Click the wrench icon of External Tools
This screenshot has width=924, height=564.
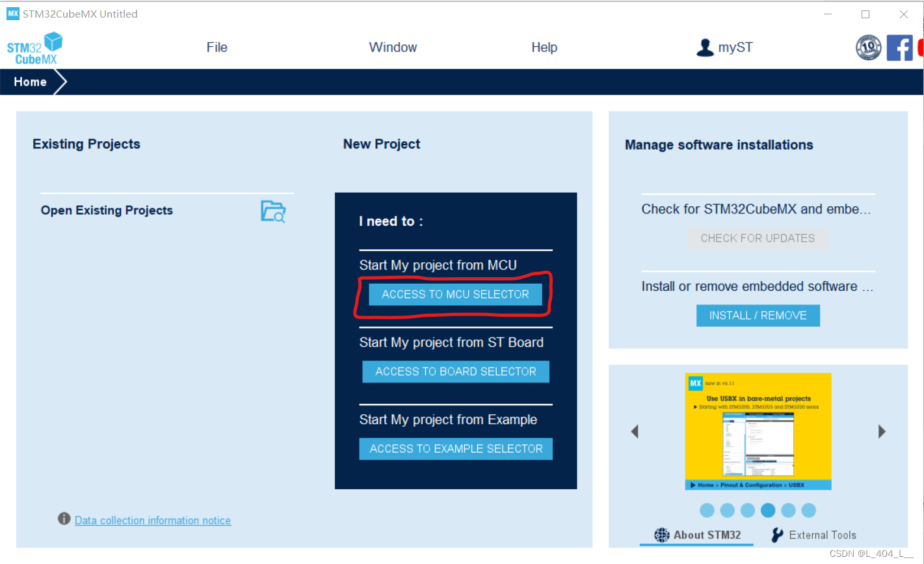pyautogui.click(x=778, y=535)
